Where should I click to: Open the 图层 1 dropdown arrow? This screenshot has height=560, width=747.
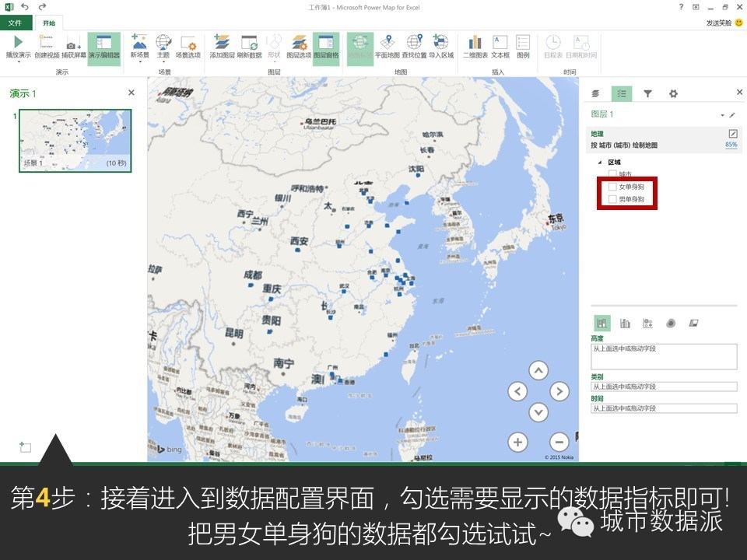(722, 115)
